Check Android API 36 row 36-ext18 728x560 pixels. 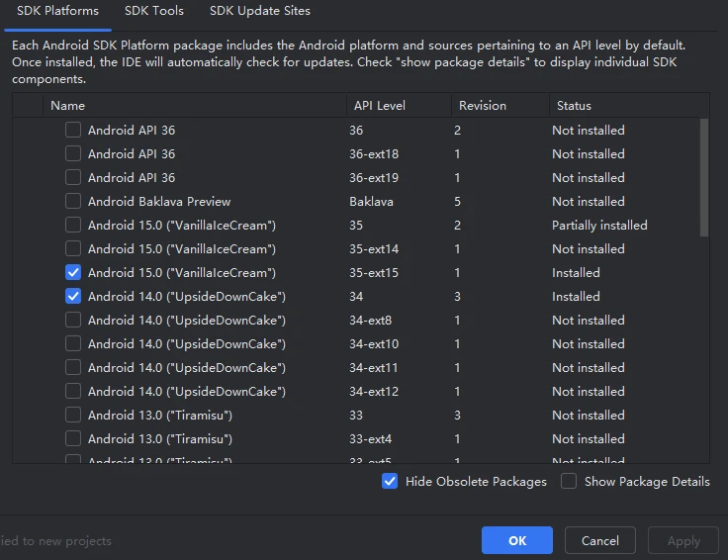pos(73,153)
